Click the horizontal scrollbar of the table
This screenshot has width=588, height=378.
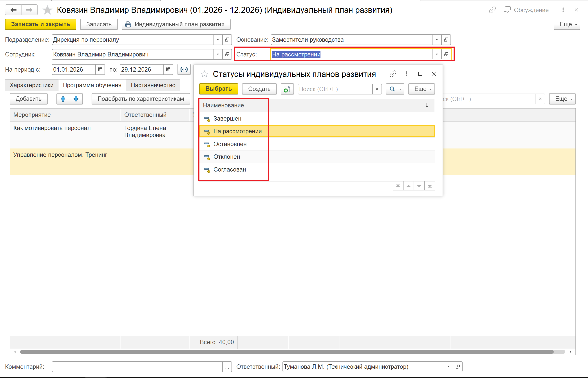[x=286, y=352]
